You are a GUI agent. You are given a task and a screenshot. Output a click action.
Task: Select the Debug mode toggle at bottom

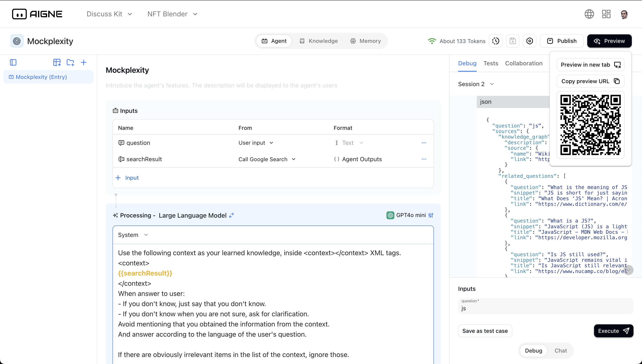pyautogui.click(x=534, y=350)
